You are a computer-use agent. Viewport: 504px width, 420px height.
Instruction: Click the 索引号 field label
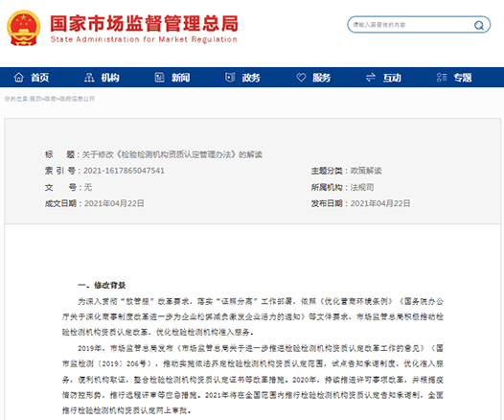click(x=60, y=171)
